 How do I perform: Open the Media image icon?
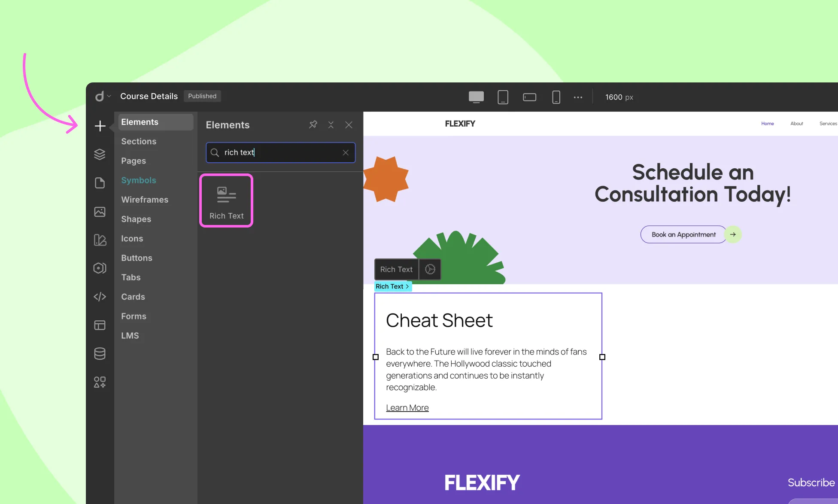pos(100,212)
